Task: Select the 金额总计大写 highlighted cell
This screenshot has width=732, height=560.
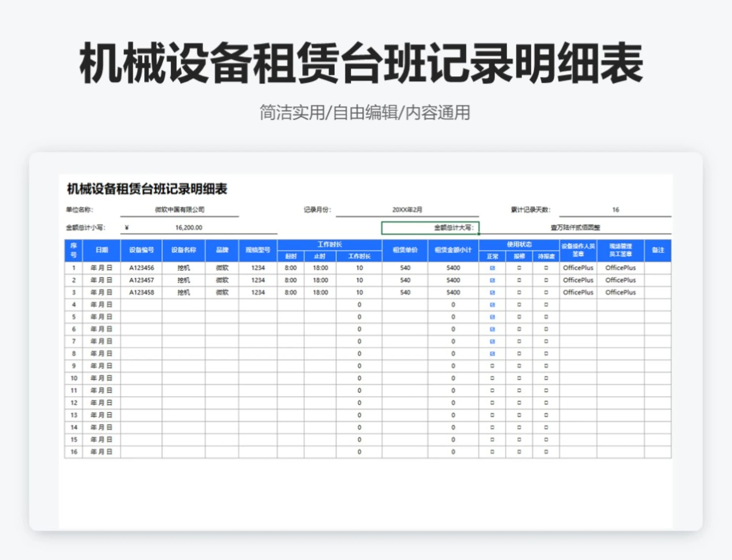Action: pos(430,227)
